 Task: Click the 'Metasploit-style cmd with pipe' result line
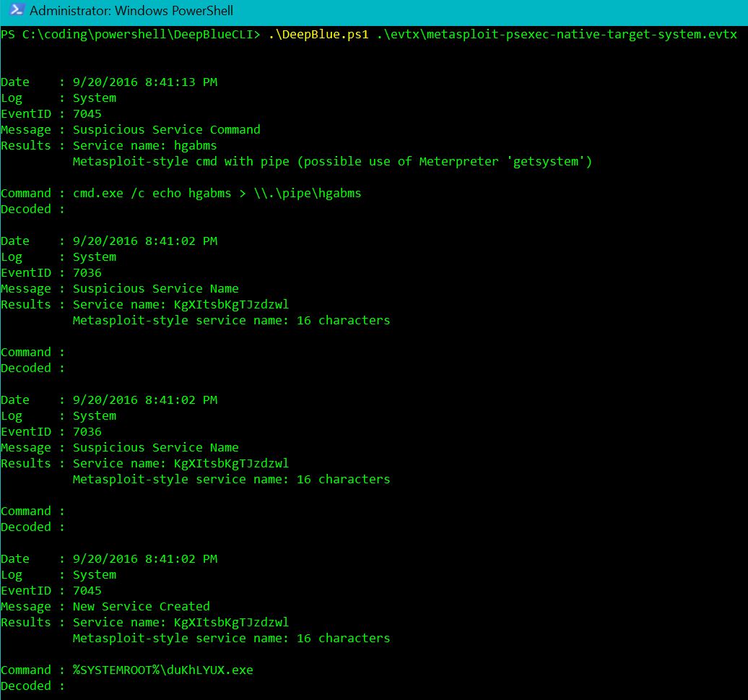[x=332, y=162]
